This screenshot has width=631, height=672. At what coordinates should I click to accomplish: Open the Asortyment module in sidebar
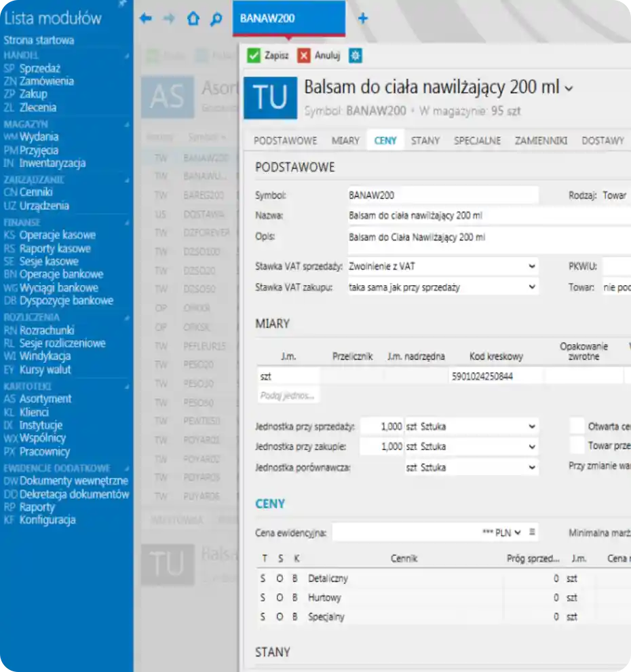[x=45, y=398]
